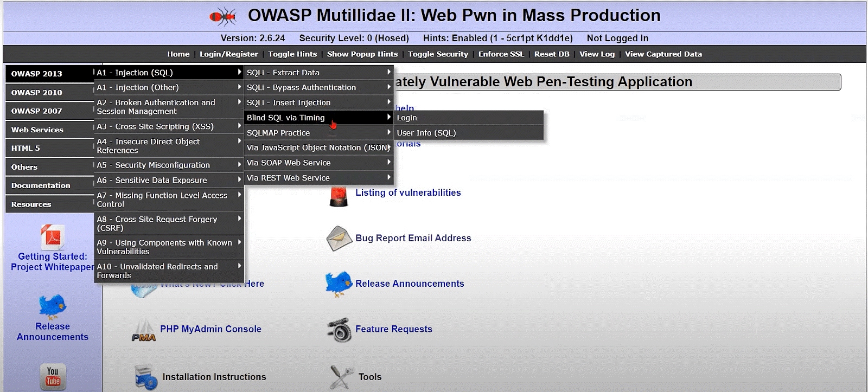868x392 pixels.
Task: Toggle Security level in top navigation
Action: (x=438, y=54)
